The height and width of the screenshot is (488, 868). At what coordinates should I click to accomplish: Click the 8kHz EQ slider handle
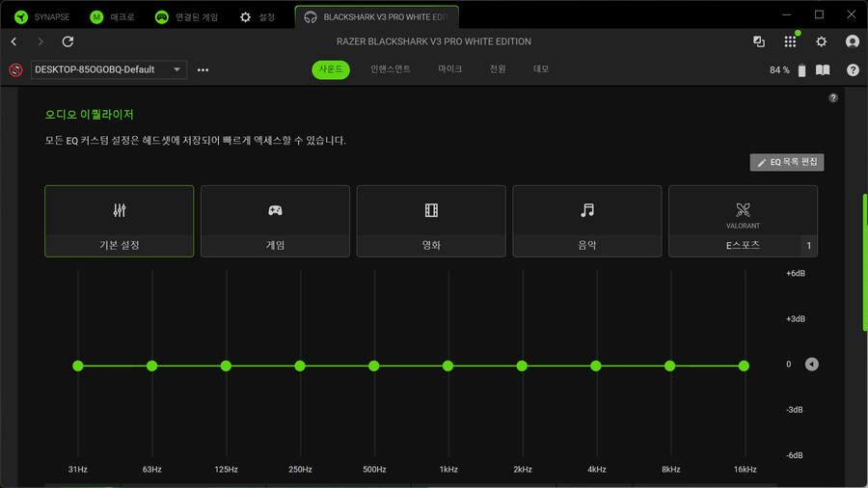pos(670,366)
